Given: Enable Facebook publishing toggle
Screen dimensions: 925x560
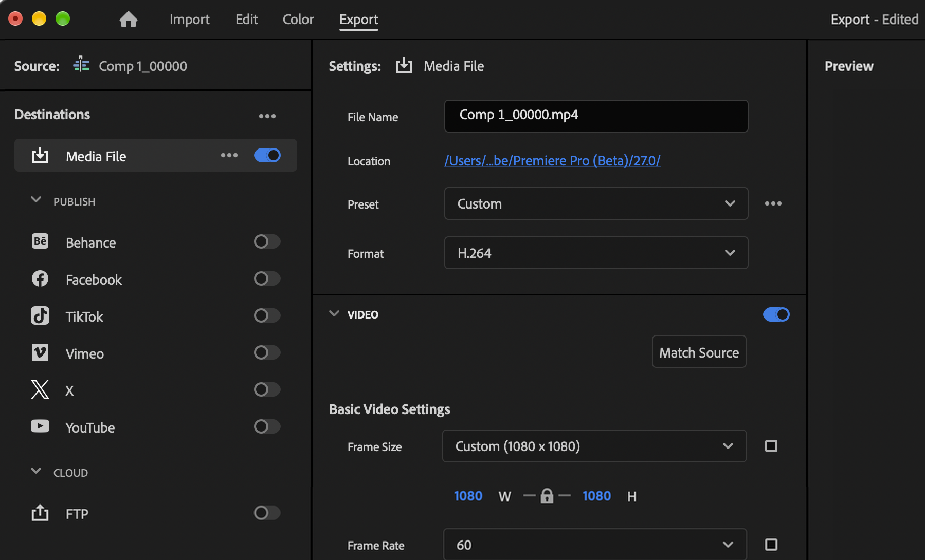Looking at the screenshot, I should click(267, 278).
